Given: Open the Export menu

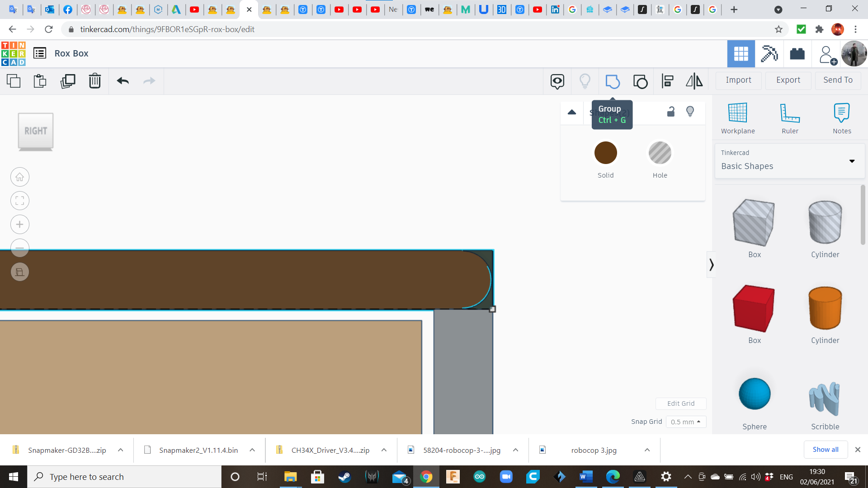Looking at the screenshot, I should pyautogui.click(x=788, y=80).
